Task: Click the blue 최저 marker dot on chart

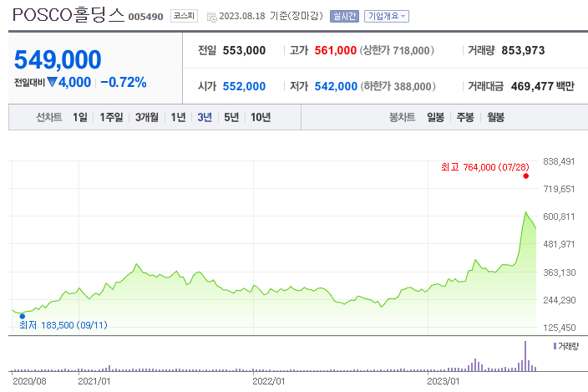Action: [22, 316]
